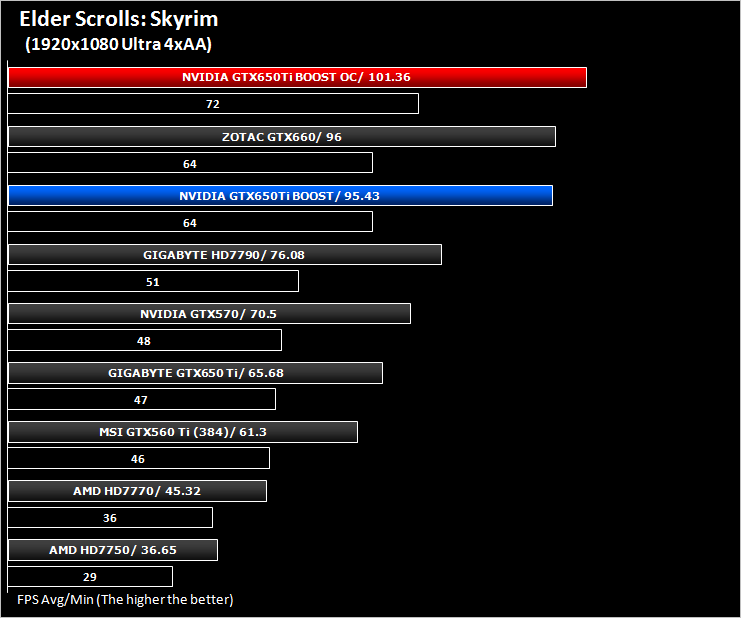Select the NVIDIA GTX570/ 70.5 bar
This screenshot has height=618, width=741.
tap(209, 314)
